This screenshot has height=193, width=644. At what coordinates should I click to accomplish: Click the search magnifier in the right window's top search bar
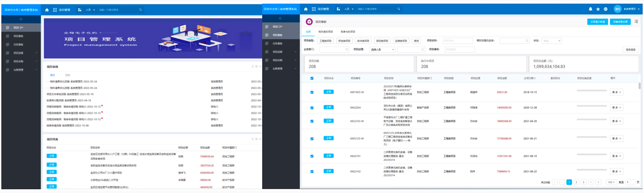click(398, 9)
